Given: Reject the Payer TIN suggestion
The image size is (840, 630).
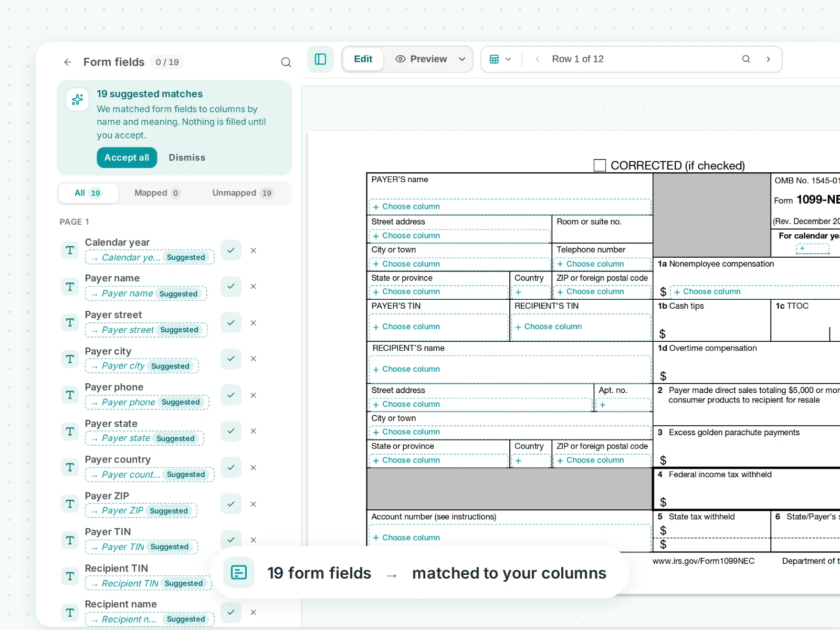Looking at the screenshot, I should click(x=253, y=540).
